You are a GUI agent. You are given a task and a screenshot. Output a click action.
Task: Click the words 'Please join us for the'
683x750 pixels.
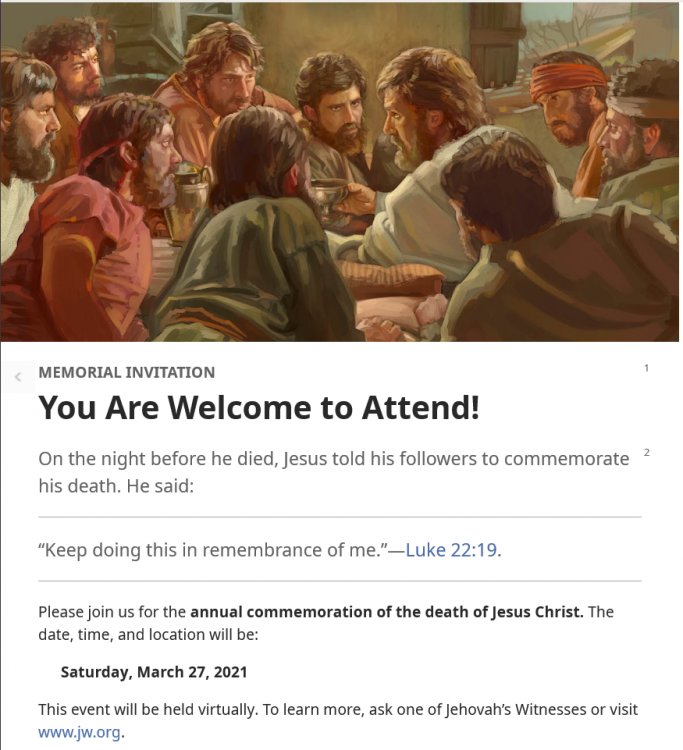112,612
